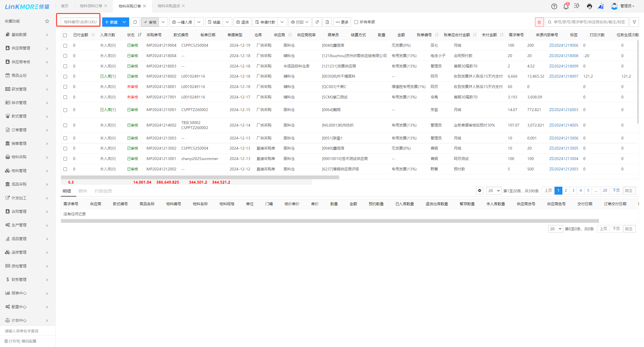The height and width of the screenshot is (347, 644).
Task: Open the 付款信息 detail tab
Action: coord(103,191)
